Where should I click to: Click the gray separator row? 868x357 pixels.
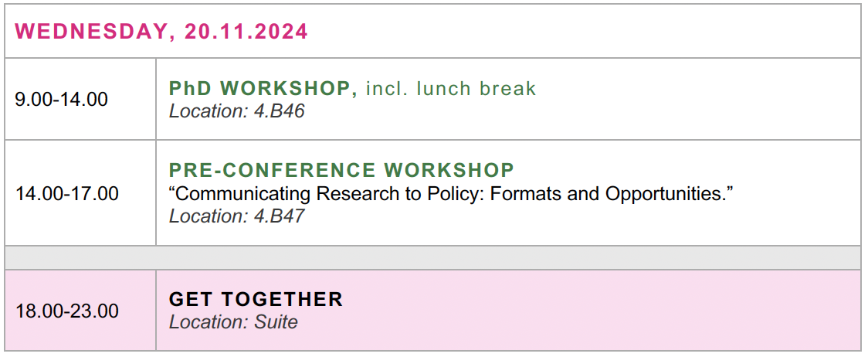pos(432,257)
